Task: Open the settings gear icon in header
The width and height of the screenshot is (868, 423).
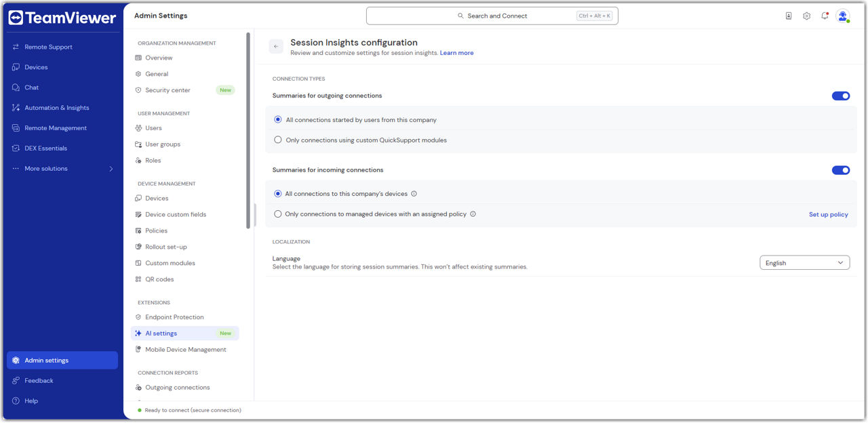Action: point(807,16)
